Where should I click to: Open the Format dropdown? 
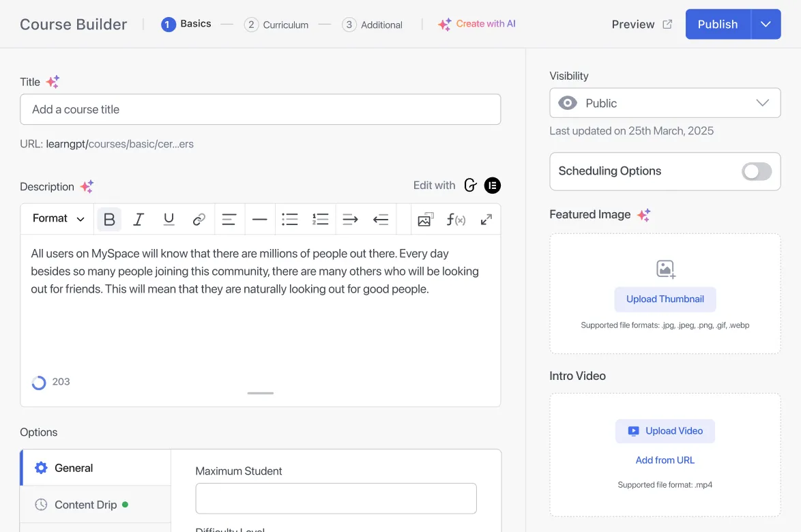click(59, 219)
